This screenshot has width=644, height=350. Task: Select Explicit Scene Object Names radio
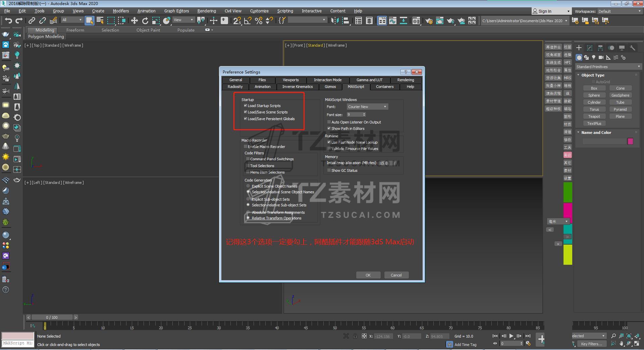click(248, 186)
